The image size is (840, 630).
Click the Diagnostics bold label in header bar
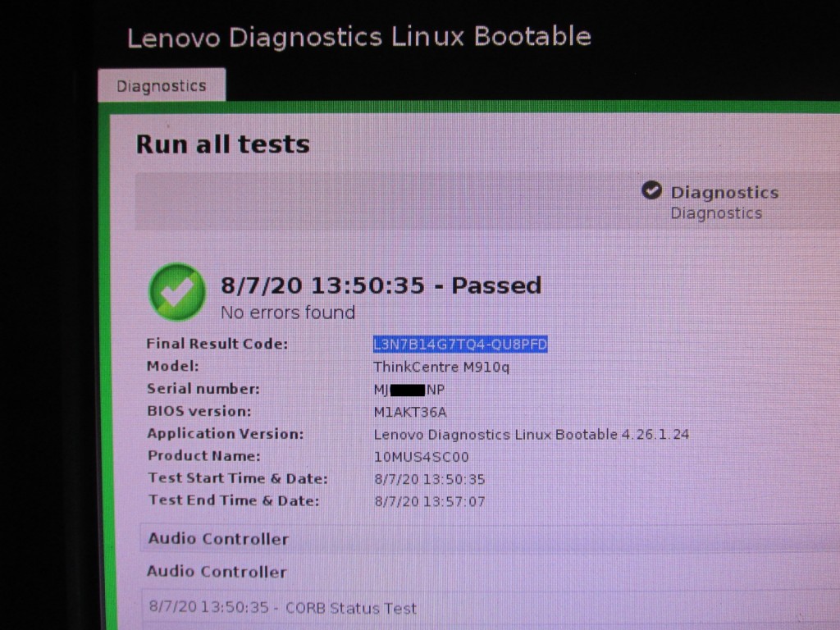(724, 192)
